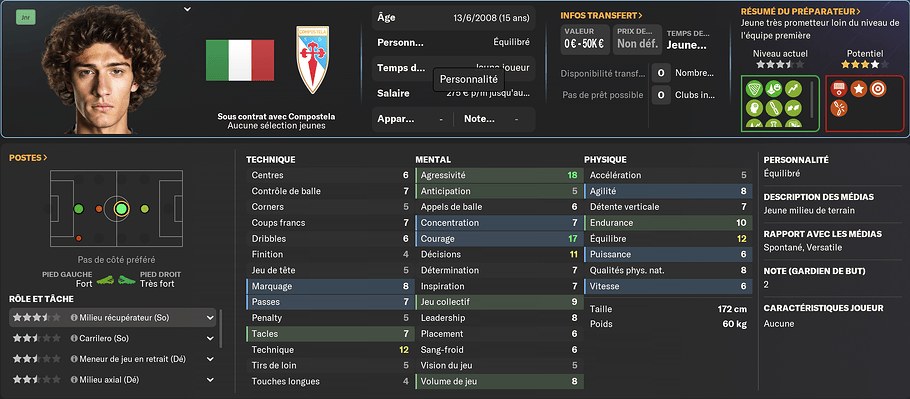Viewport: 910px width, 399px height.
Task: Open the INFOS TRANSFERT section
Action: (601, 16)
